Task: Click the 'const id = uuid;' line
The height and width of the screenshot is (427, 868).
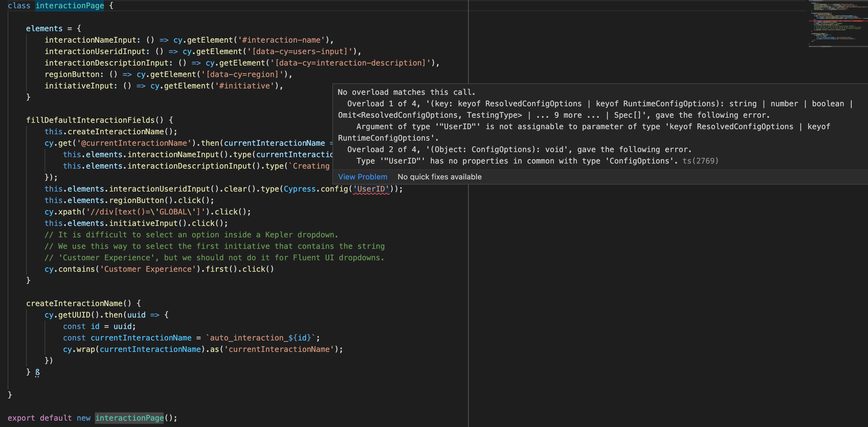Action: tap(99, 326)
